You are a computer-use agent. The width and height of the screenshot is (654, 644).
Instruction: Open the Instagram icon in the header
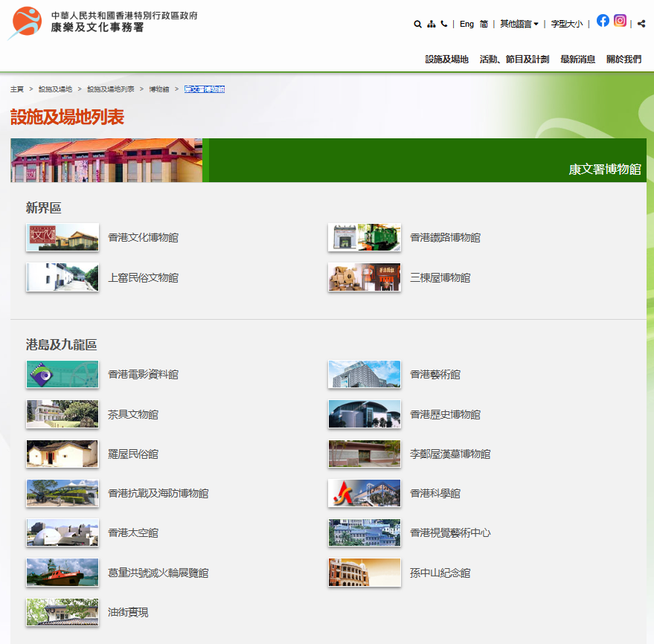(x=620, y=21)
